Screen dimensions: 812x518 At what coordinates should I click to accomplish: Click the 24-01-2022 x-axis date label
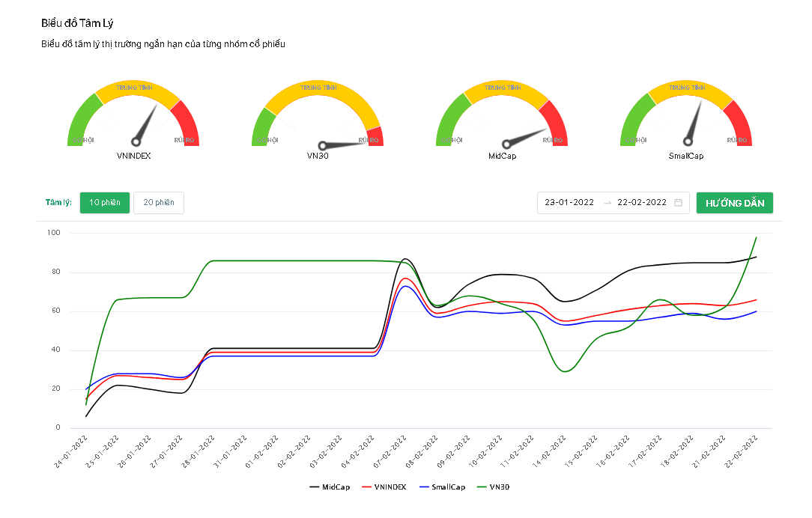tap(71, 451)
